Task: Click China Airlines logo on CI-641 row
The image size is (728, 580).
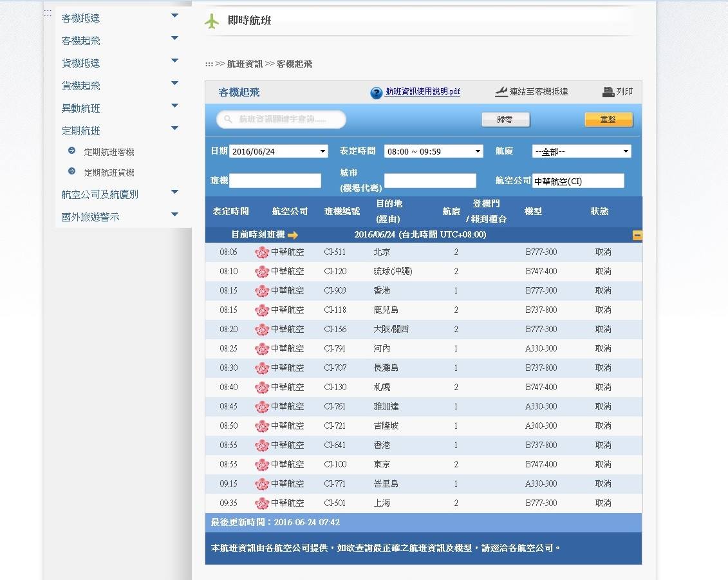Action: tap(262, 445)
